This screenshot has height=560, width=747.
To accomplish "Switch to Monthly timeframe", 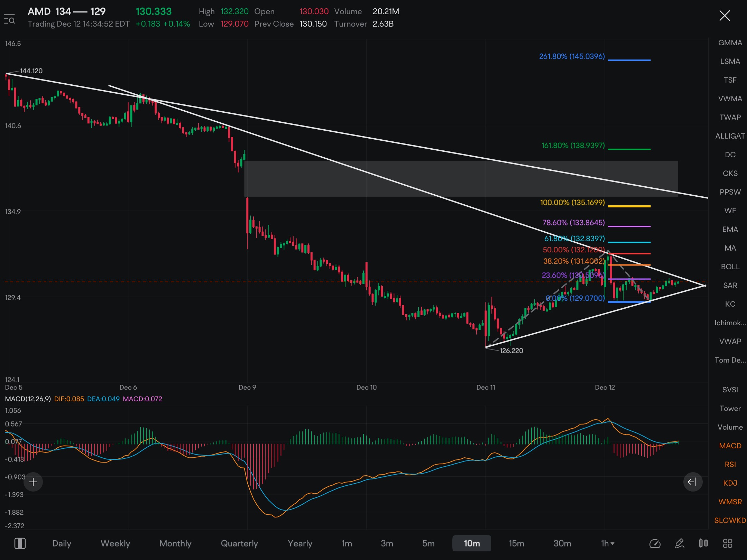I will (175, 543).
